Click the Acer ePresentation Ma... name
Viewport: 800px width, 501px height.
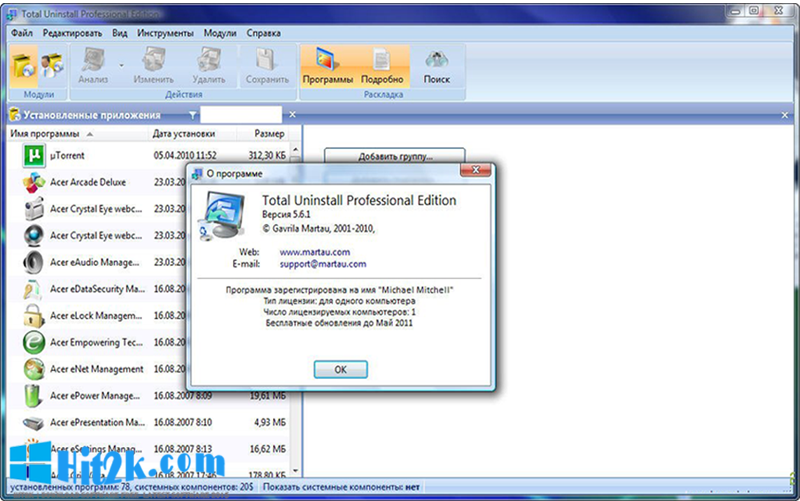[97, 422]
